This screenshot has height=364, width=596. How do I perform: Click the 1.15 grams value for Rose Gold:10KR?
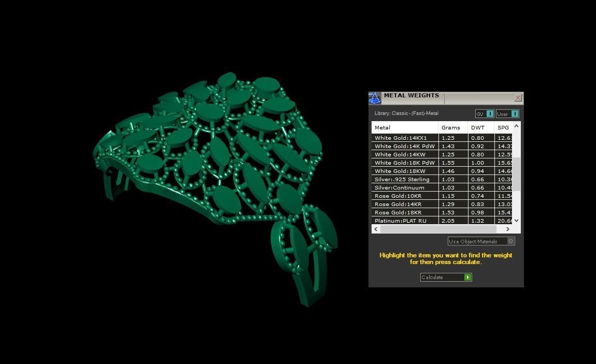click(448, 196)
